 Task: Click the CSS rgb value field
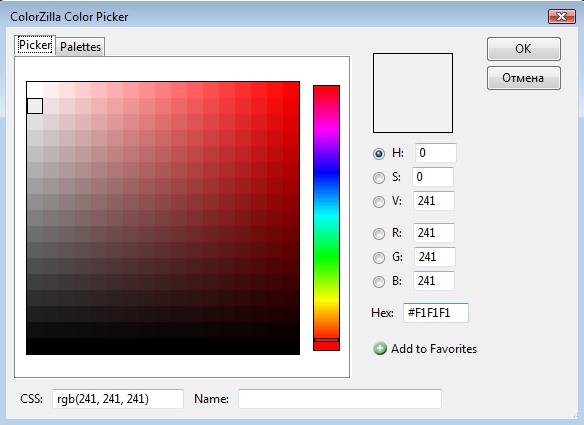coord(118,399)
